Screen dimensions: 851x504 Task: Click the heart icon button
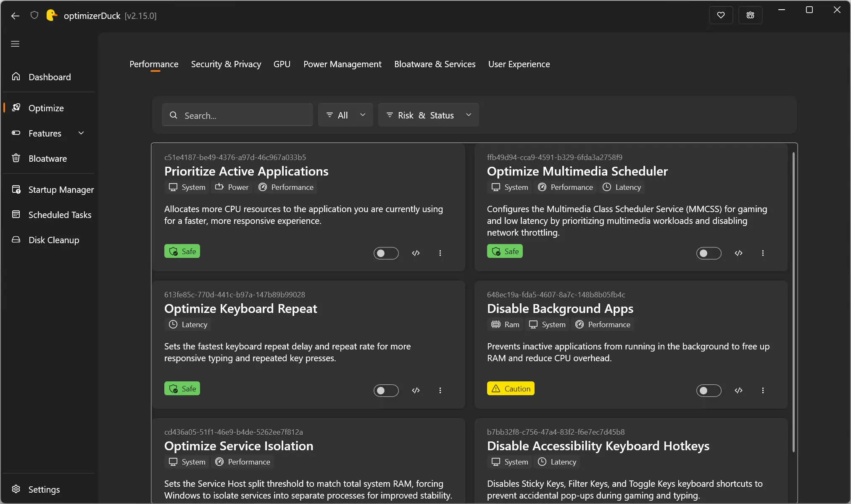click(721, 16)
